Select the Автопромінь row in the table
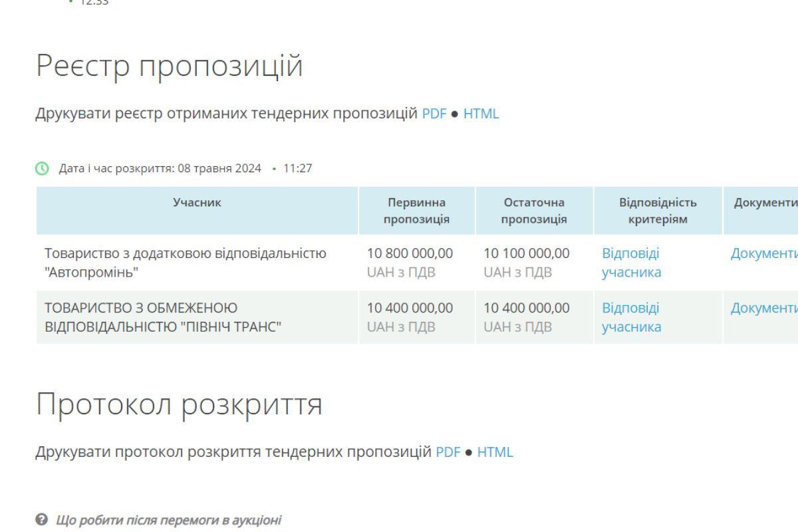This screenshot has width=798, height=532. pos(185,262)
